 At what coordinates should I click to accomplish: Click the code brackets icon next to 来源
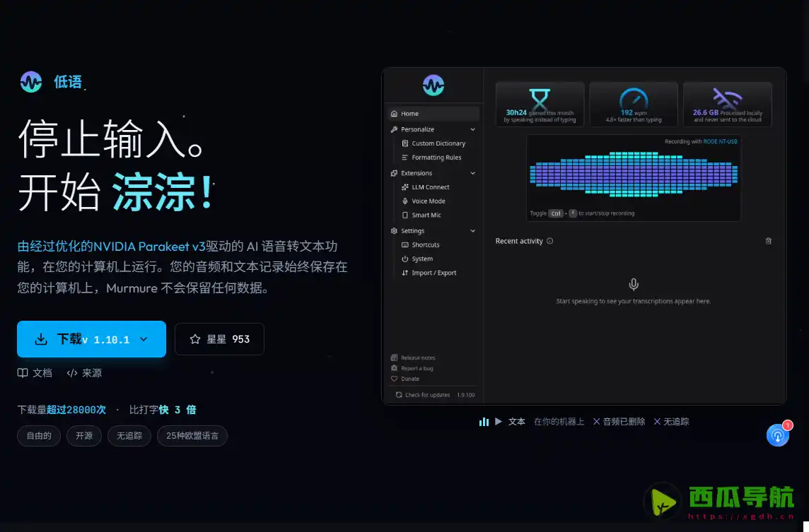71,373
